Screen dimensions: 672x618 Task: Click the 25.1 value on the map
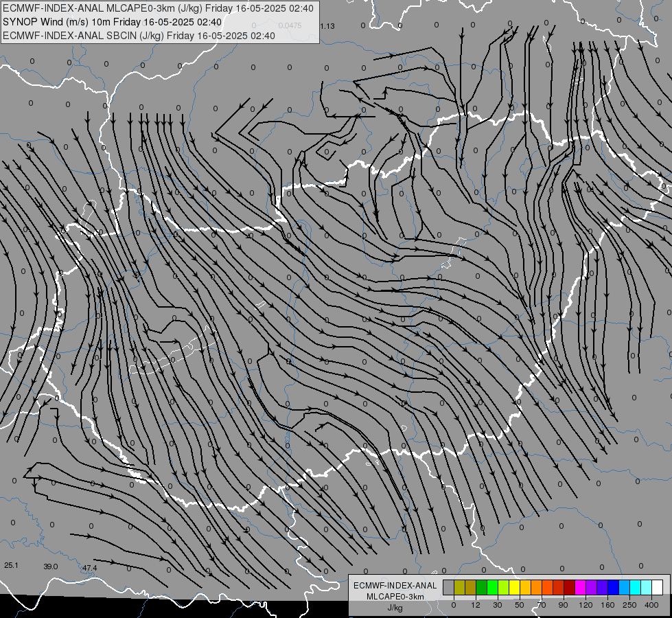tap(11, 565)
